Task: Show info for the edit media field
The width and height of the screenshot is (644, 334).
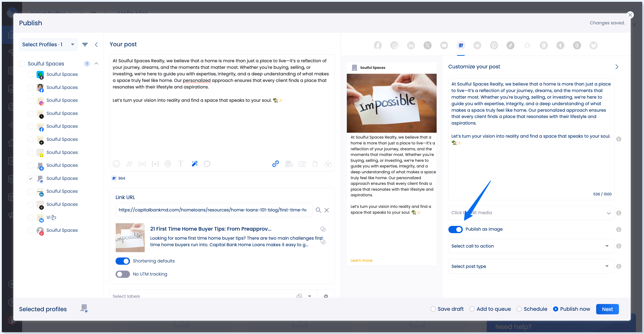Action: 619,213
